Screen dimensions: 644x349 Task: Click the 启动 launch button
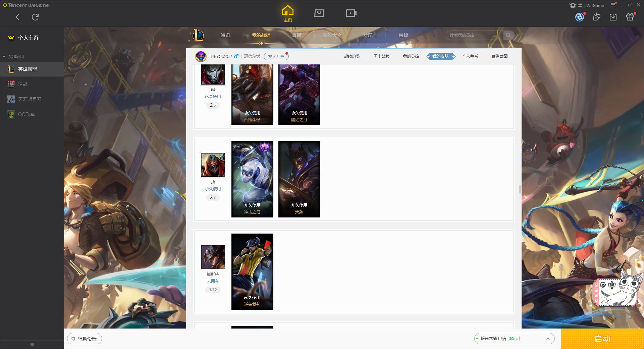602,339
